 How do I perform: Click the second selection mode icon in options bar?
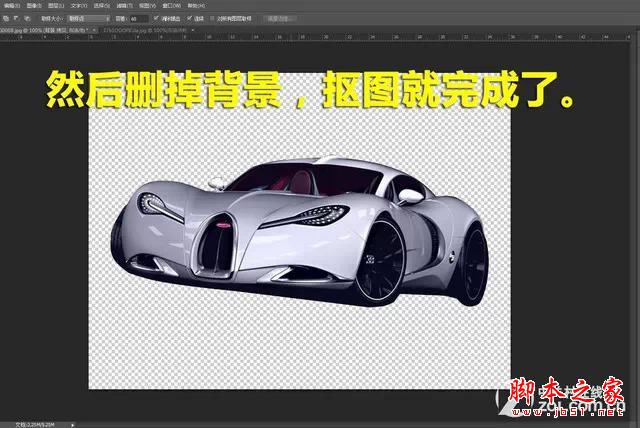(x=16, y=18)
